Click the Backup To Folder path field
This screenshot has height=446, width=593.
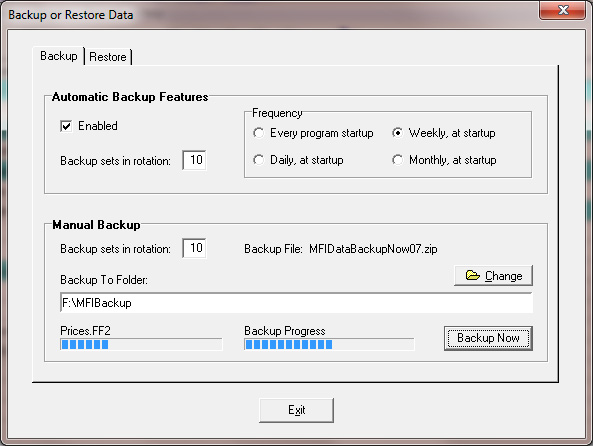click(x=296, y=303)
